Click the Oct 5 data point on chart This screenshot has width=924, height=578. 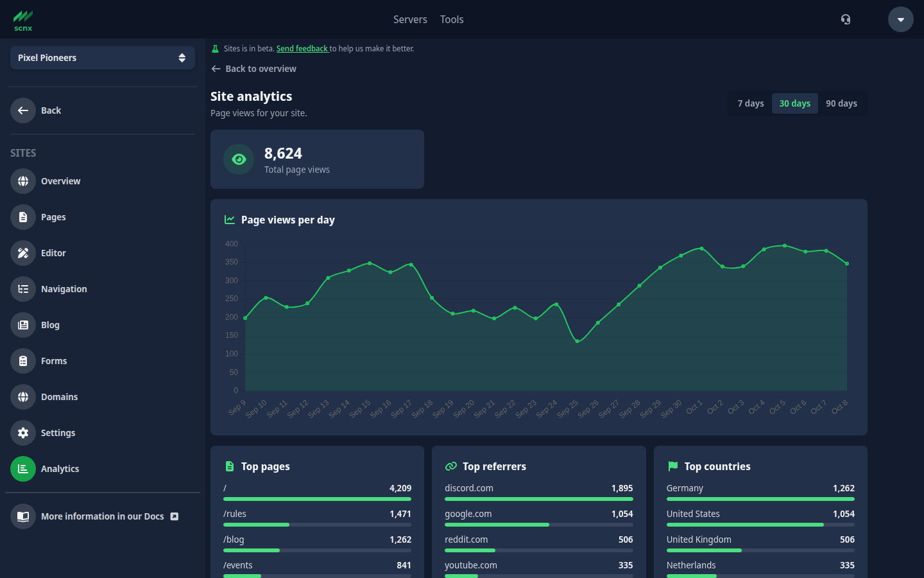click(x=785, y=245)
